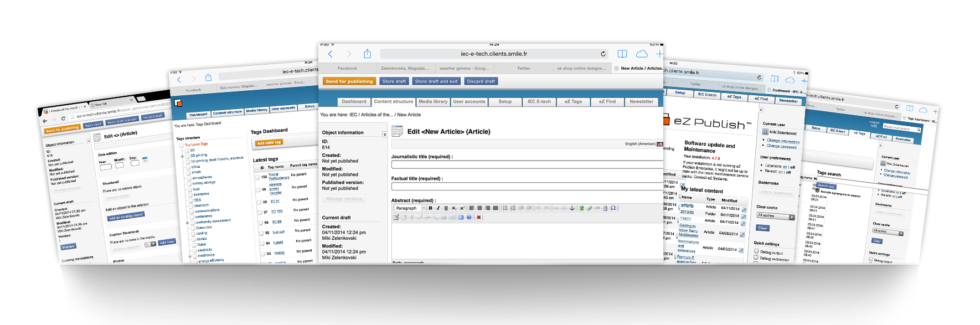Align text right in Abstract editor

click(487, 208)
